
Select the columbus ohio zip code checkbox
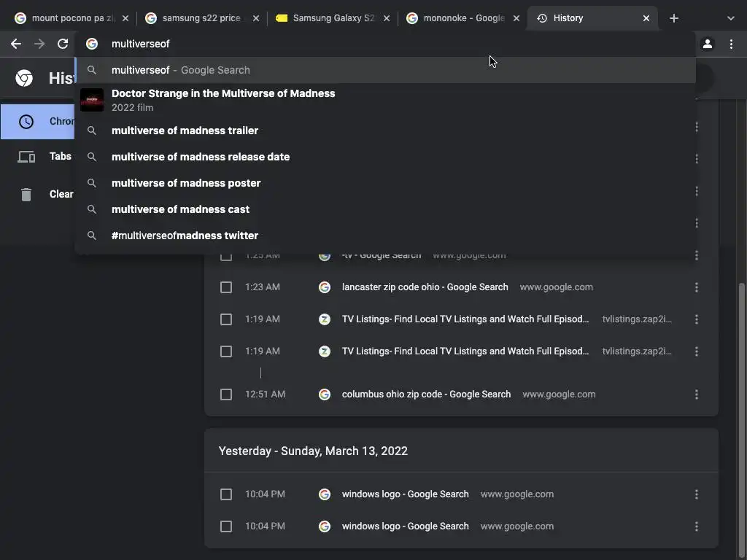[x=226, y=394]
